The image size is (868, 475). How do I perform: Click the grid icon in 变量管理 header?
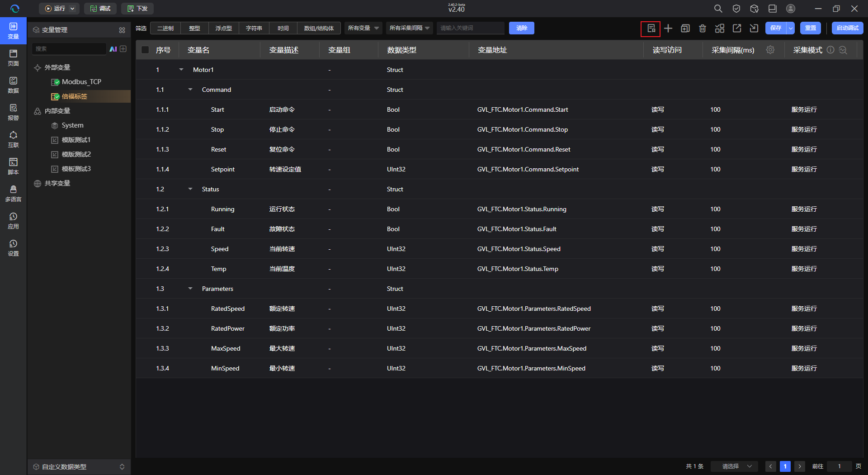pyautogui.click(x=122, y=30)
